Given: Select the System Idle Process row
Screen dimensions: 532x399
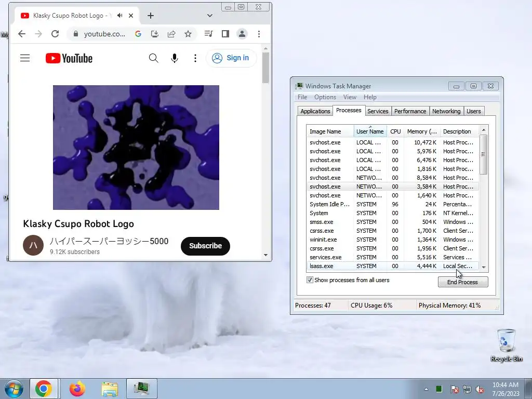Looking at the screenshot, I should point(393,204).
